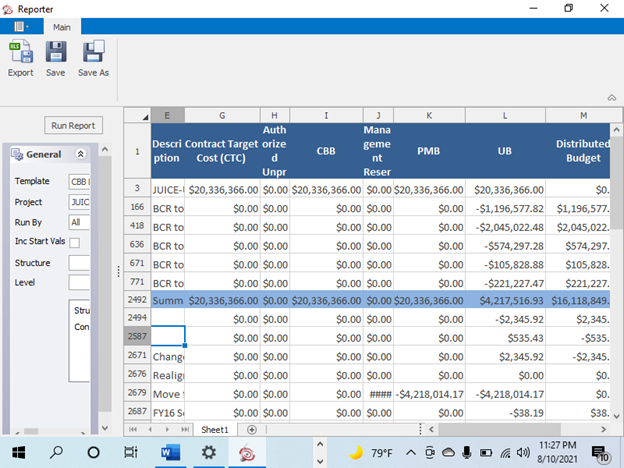Go to last sheet navigation arrow
The width and height of the screenshot is (624, 468).
[x=185, y=430]
